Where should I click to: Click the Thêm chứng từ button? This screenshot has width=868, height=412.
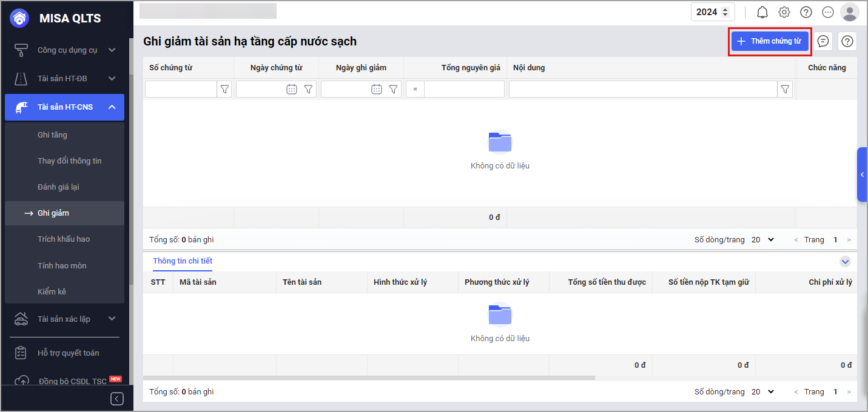coord(770,41)
